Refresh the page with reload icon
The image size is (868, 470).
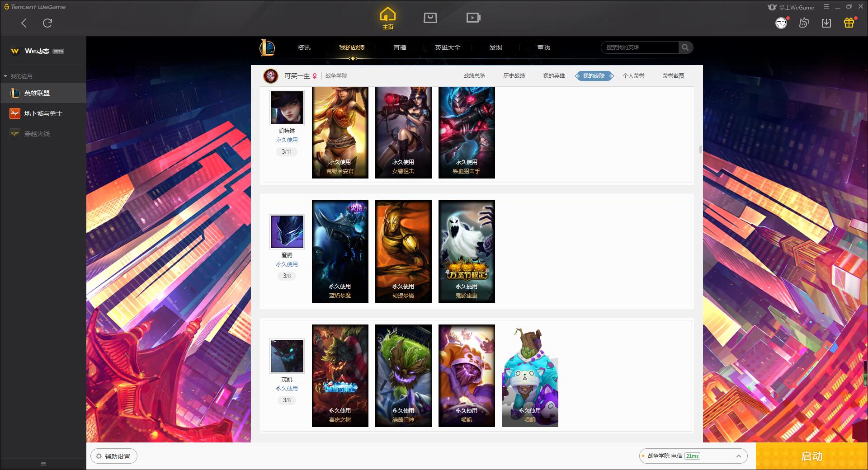point(47,23)
